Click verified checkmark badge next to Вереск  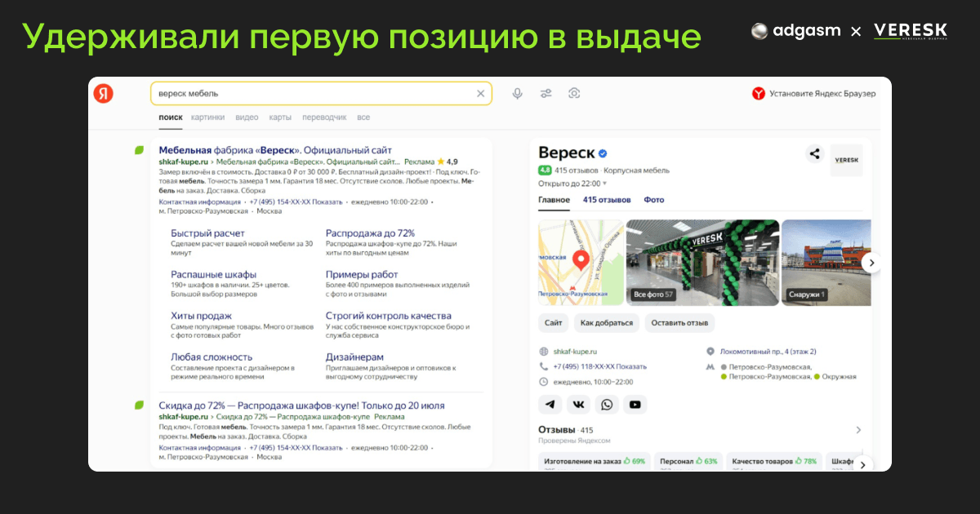click(x=603, y=153)
